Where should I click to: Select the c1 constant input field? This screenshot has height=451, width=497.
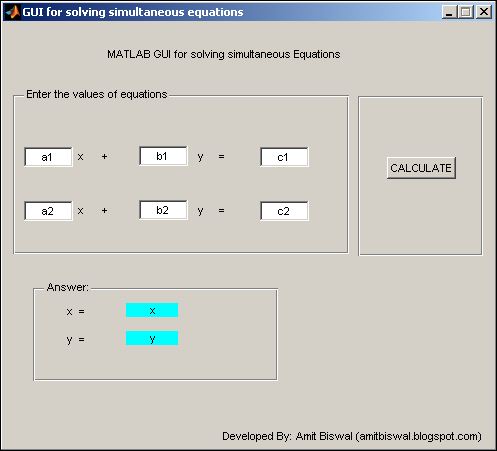(x=284, y=157)
